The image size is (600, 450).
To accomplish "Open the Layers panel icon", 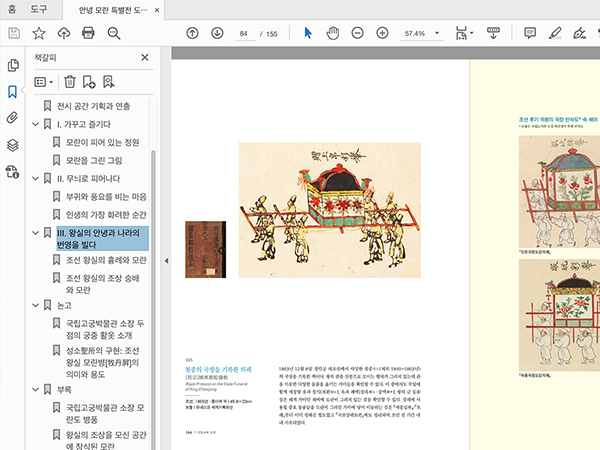I will pyautogui.click(x=13, y=145).
